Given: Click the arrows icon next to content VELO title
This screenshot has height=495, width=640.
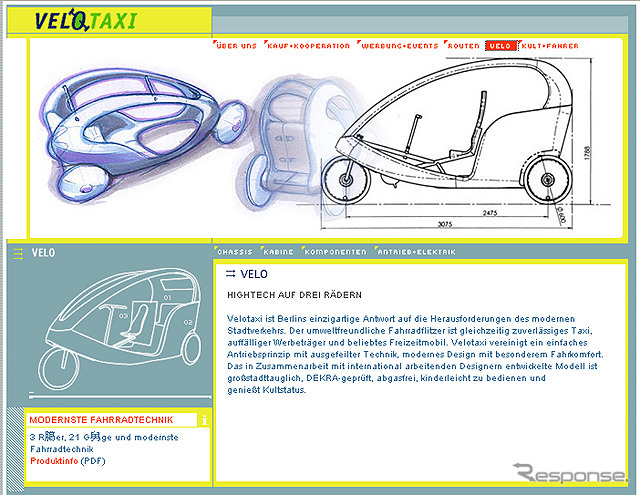Looking at the screenshot, I should click(231, 274).
